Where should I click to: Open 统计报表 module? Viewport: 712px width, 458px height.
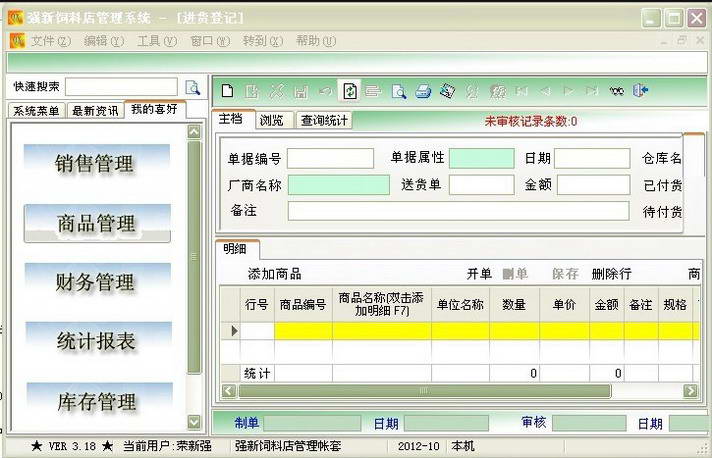coord(98,340)
